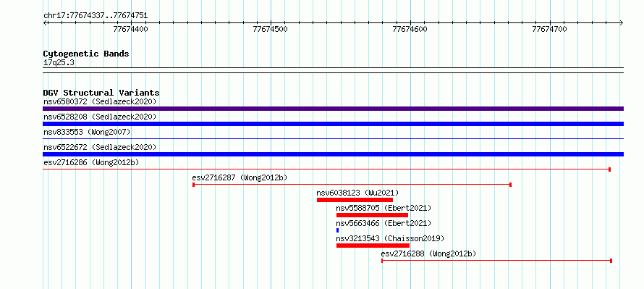
Task: Click the Cytogenetic Bands track title
Action: click(86, 54)
